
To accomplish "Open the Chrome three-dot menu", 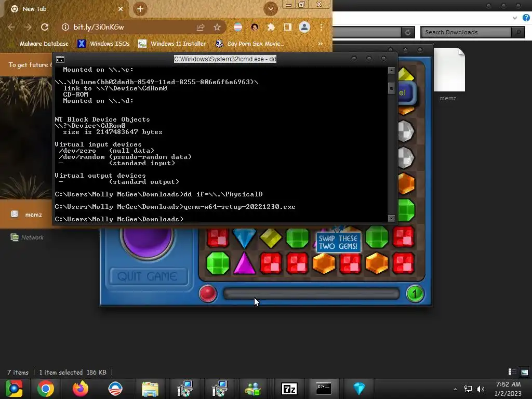I will click(x=321, y=27).
